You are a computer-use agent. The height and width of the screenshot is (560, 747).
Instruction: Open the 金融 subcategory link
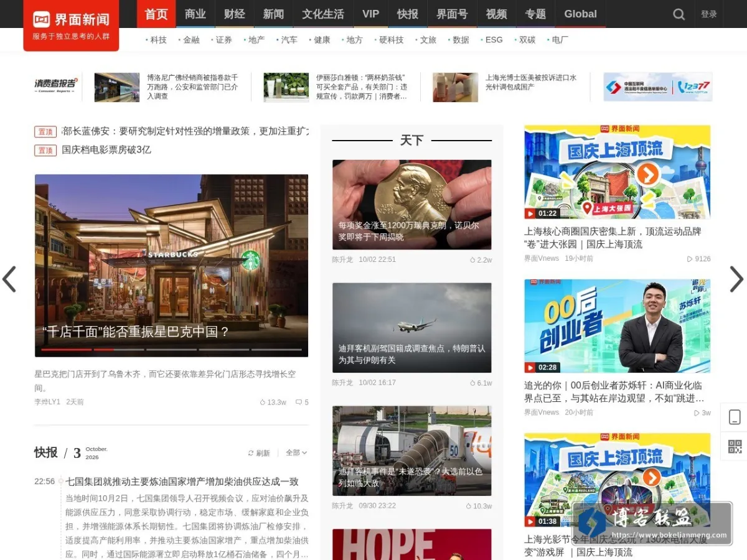click(x=192, y=40)
